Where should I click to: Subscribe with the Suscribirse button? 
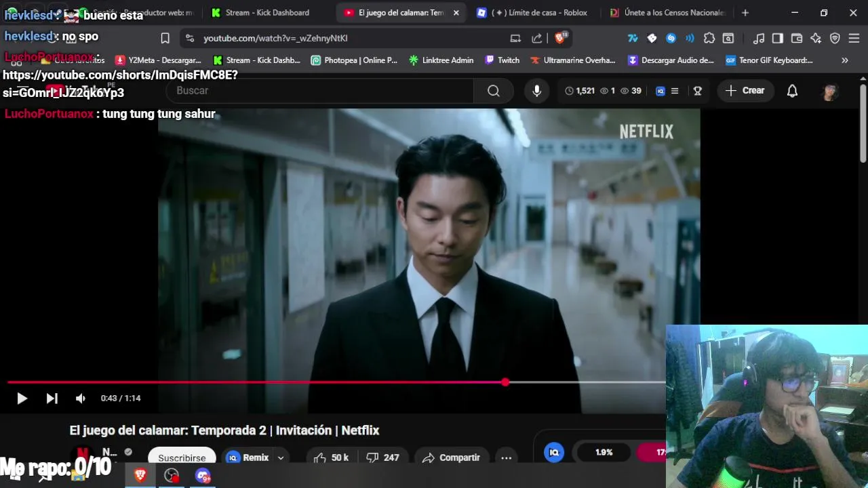(182, 457)
